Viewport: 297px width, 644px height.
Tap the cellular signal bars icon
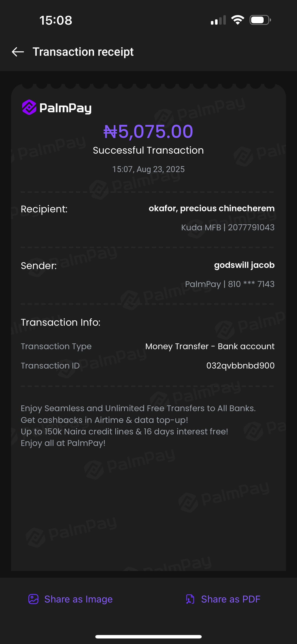218,20
